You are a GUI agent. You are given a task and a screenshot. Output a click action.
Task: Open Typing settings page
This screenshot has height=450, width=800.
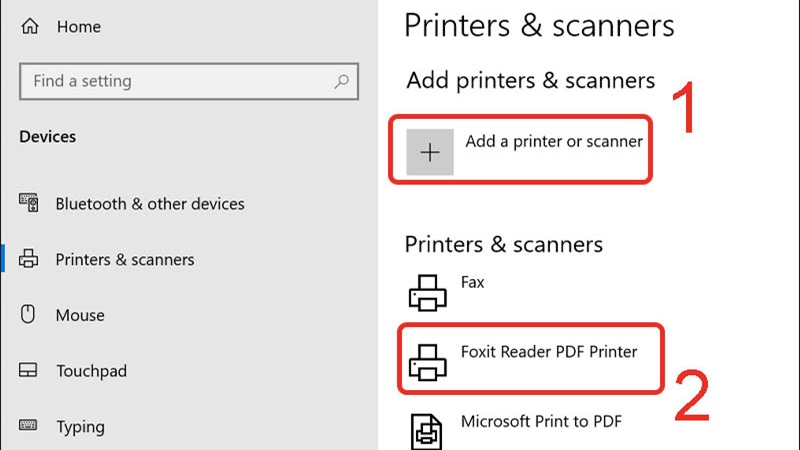pos(80,427)
